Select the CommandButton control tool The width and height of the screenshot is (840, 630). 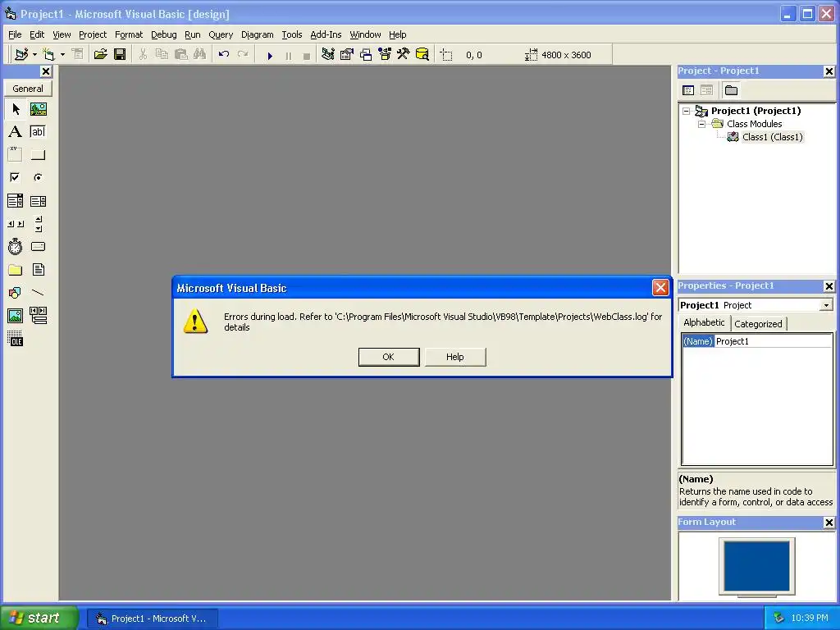38,154
